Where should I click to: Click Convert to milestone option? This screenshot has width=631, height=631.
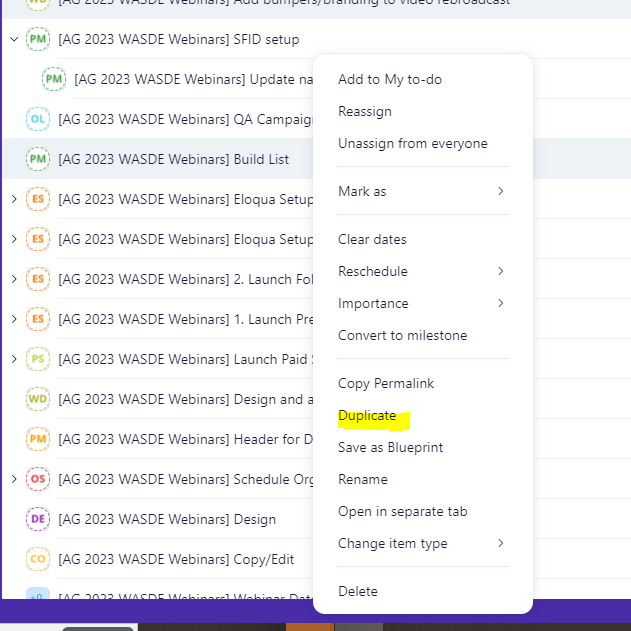point(402,335)
